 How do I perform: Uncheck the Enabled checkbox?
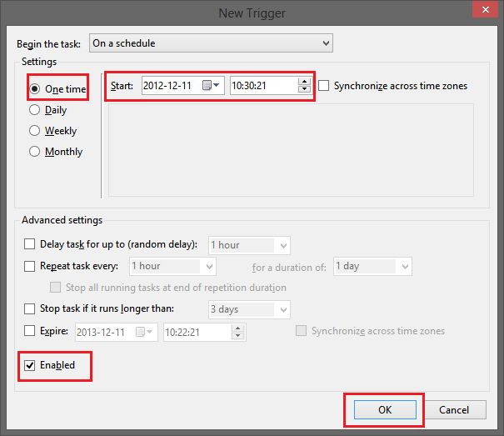[29, 365]
